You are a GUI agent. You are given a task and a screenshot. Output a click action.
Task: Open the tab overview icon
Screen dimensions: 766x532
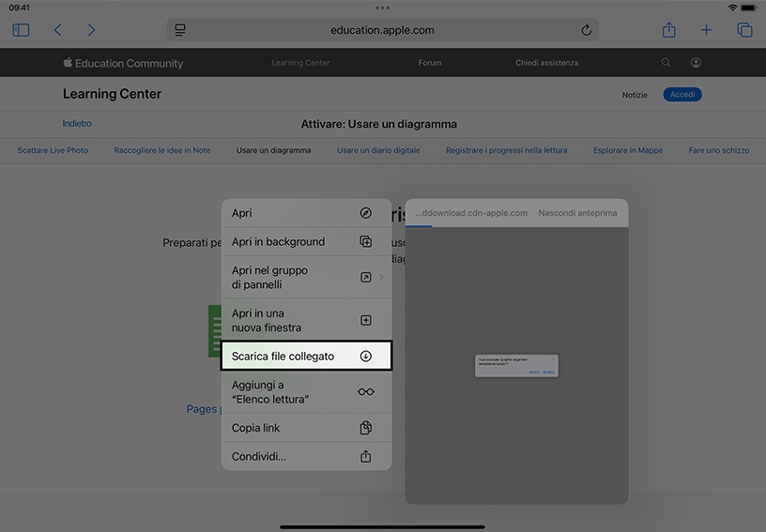(x=744, y=30)
